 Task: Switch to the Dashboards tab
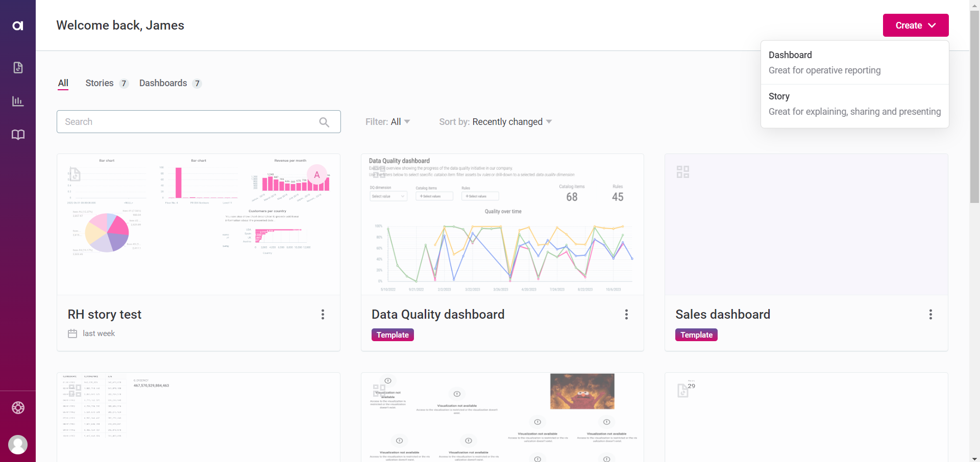click(163, 83)
